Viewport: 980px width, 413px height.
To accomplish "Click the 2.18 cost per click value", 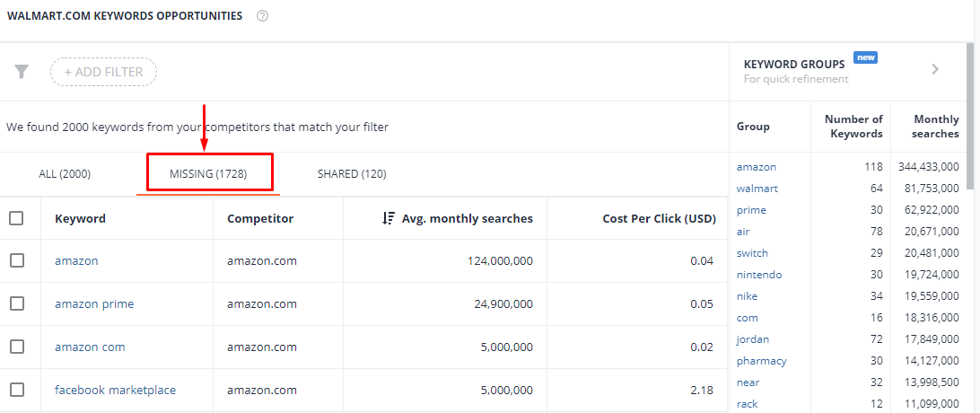I will click(702, 390).
